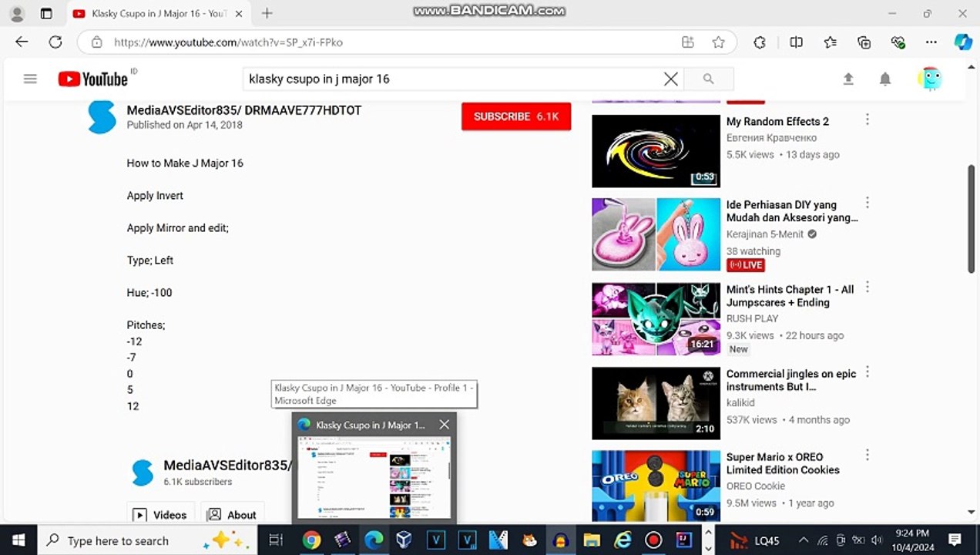Close the Klasky Csupo browser tab
This screenshot has height=555, width=980.
pyautogui.click(x=239, y=13)
